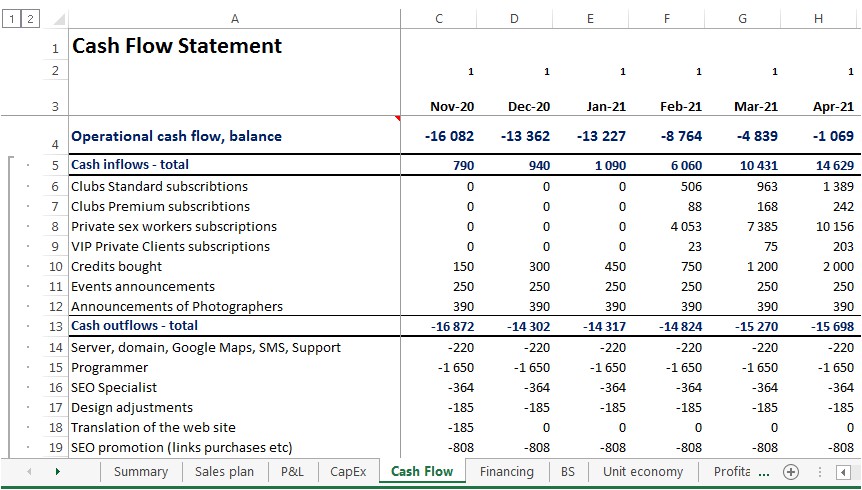This screenshot has width=862, height=490.
Task: Click outline level 1 button
Action: pos(11,19)
